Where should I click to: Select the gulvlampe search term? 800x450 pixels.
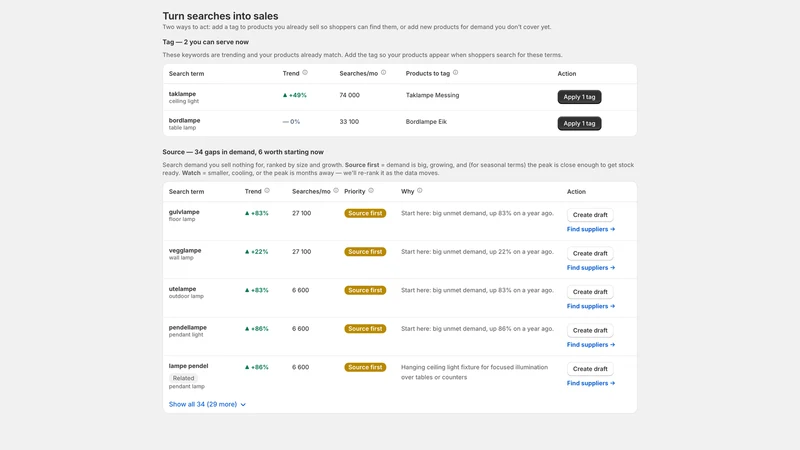pyautogui.click(x=184, y=212)
